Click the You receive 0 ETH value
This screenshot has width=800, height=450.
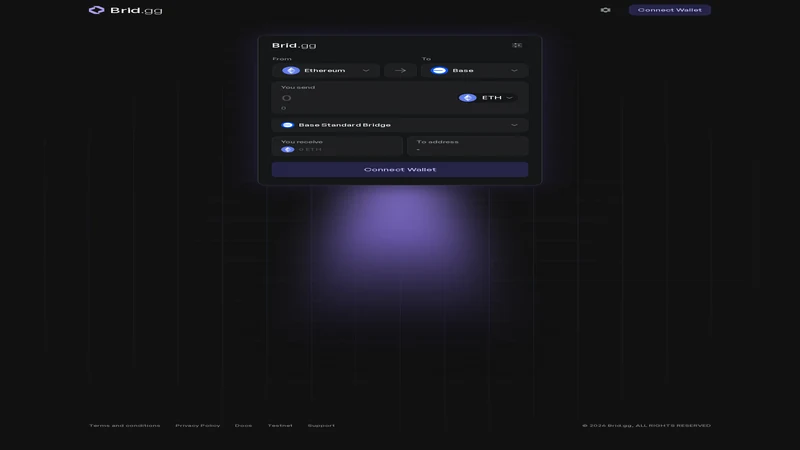[x=310, y=149]
